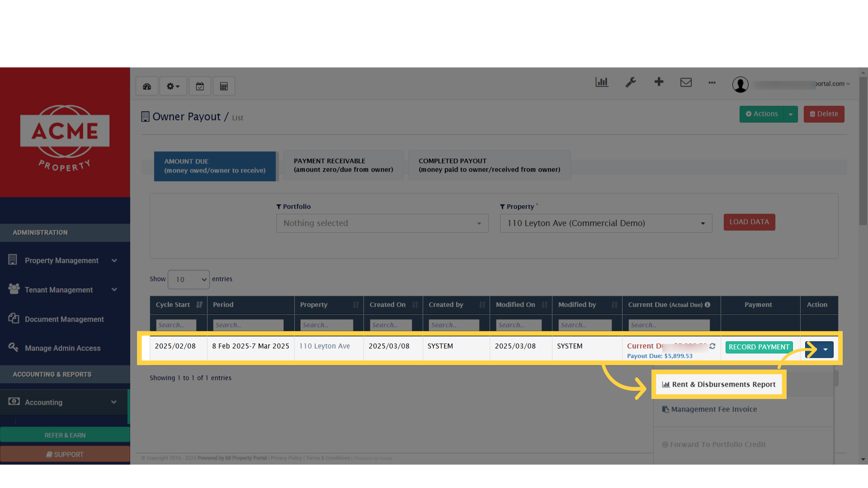Click Modified On search field
The image size is (868, 488).
[x=519, y=325]
